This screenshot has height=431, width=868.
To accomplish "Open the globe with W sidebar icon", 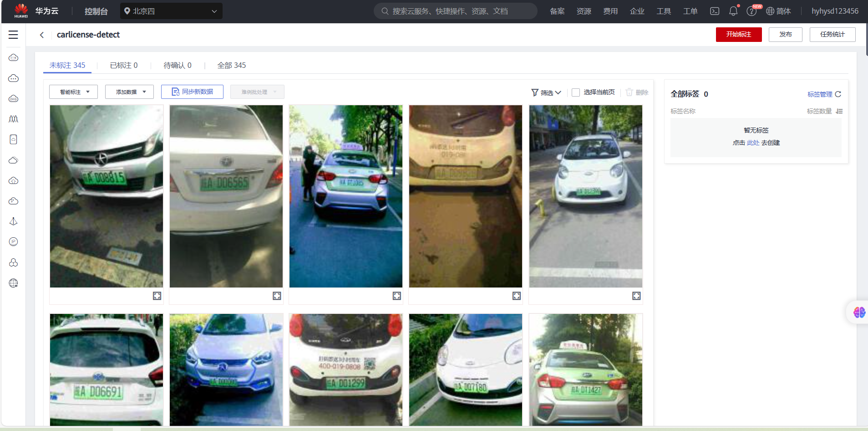I will (x=14, y=283).
